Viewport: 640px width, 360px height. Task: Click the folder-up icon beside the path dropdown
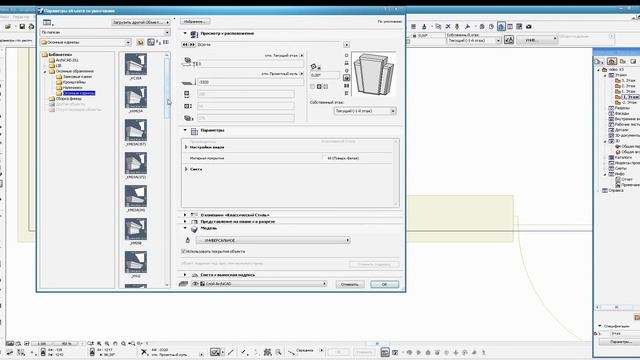140,42
